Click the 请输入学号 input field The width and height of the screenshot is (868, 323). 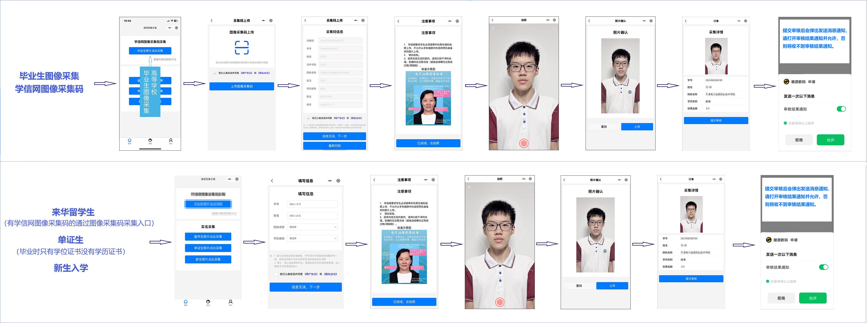click(x=312, y=204)
